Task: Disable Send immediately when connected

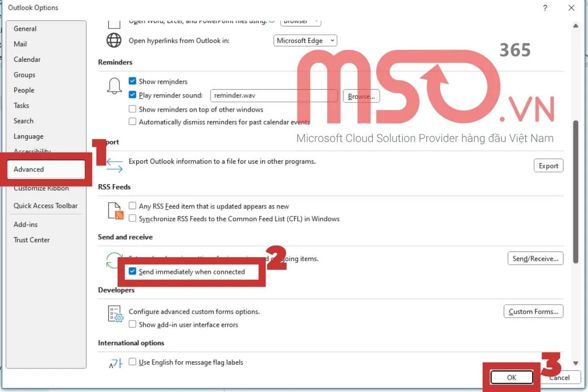Action: 132,271
